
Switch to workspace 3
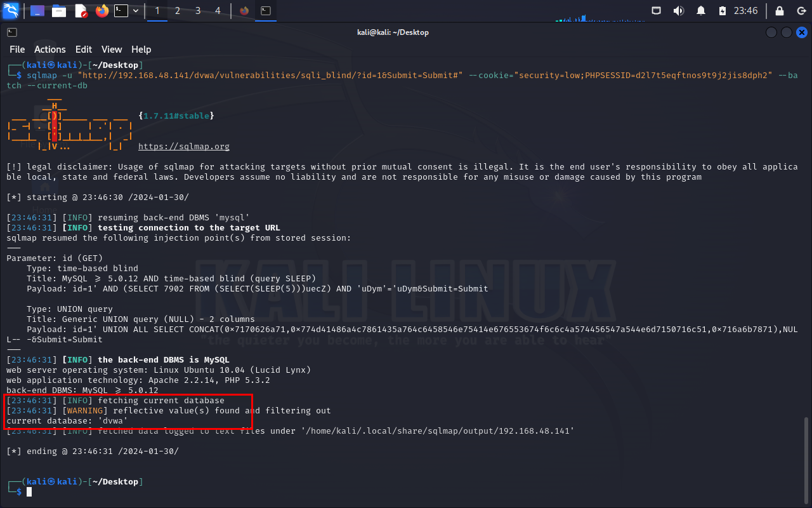tap(198, 11)
